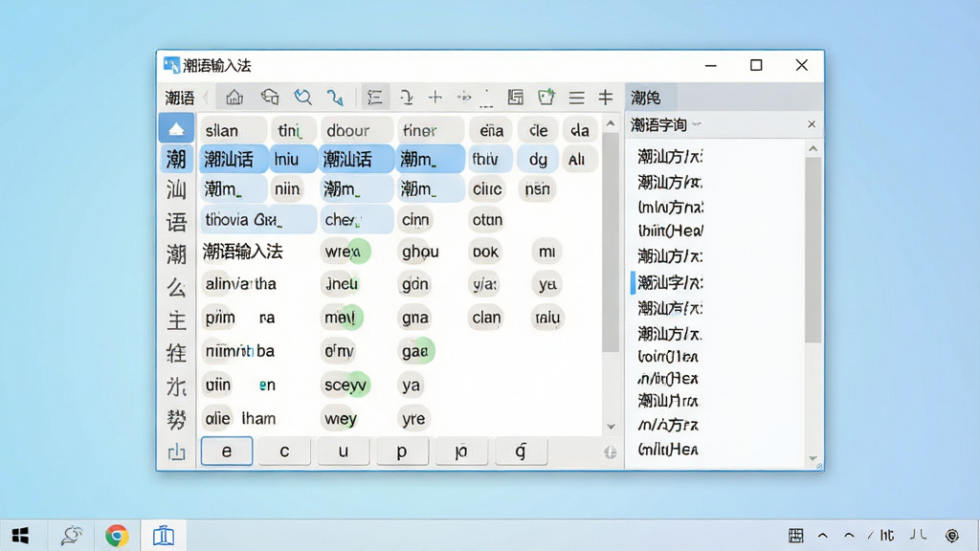This screenshot has width=980, height=551.
Task: Click scroll-up arrow of candidate grid
Action: coord(611,123)
